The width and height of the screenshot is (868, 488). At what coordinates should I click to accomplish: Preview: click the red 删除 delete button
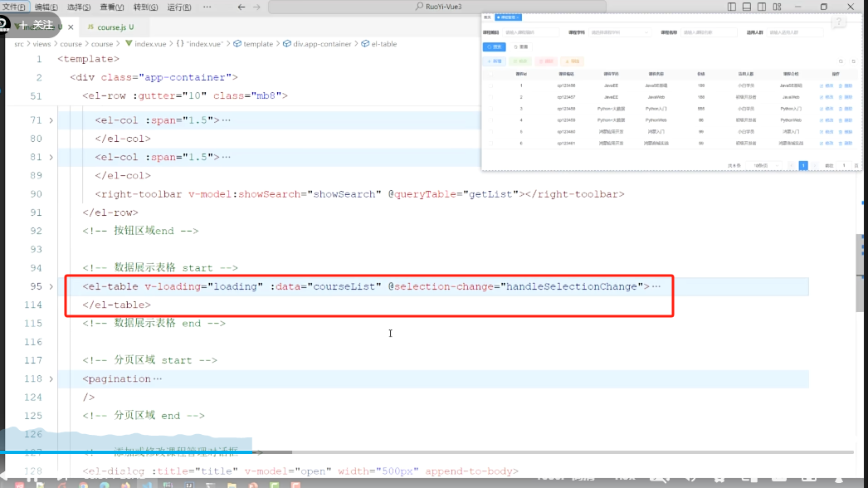coord(546,61)
